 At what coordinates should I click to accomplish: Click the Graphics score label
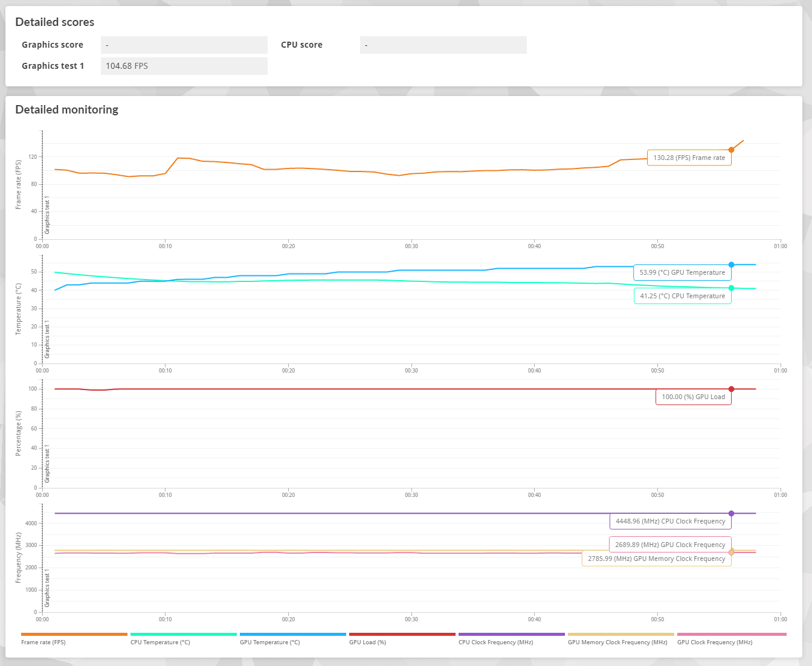pyautogui.click(x=53, y=45)
